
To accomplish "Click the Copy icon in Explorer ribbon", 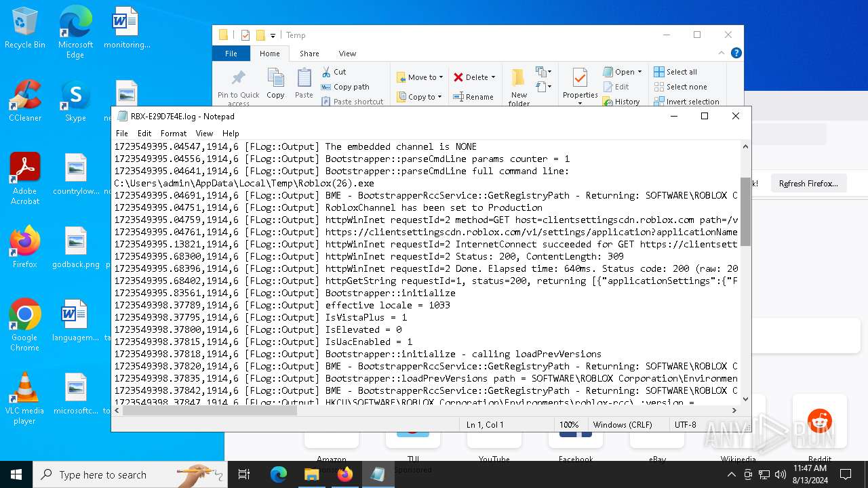I will tap(275, 78).
